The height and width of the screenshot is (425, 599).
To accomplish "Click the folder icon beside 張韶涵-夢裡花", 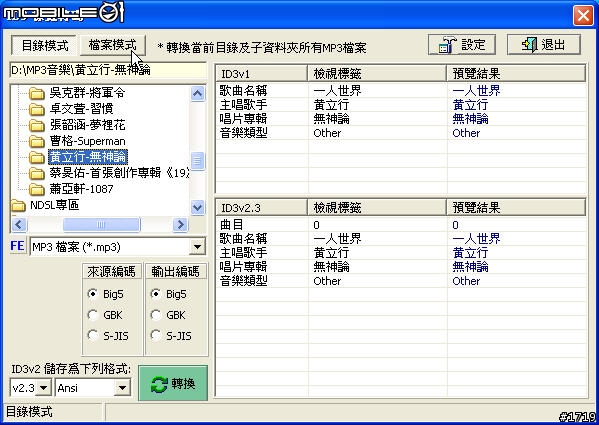I will point(37,125).
